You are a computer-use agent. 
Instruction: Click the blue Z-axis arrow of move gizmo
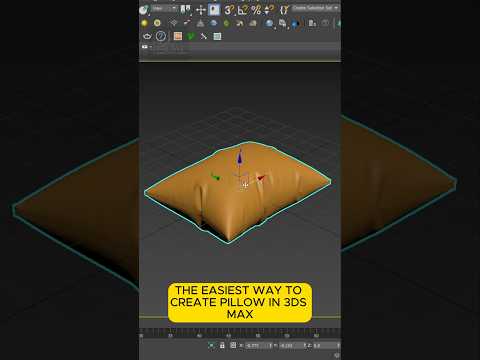pyautogui.click(x=239, y=157)
